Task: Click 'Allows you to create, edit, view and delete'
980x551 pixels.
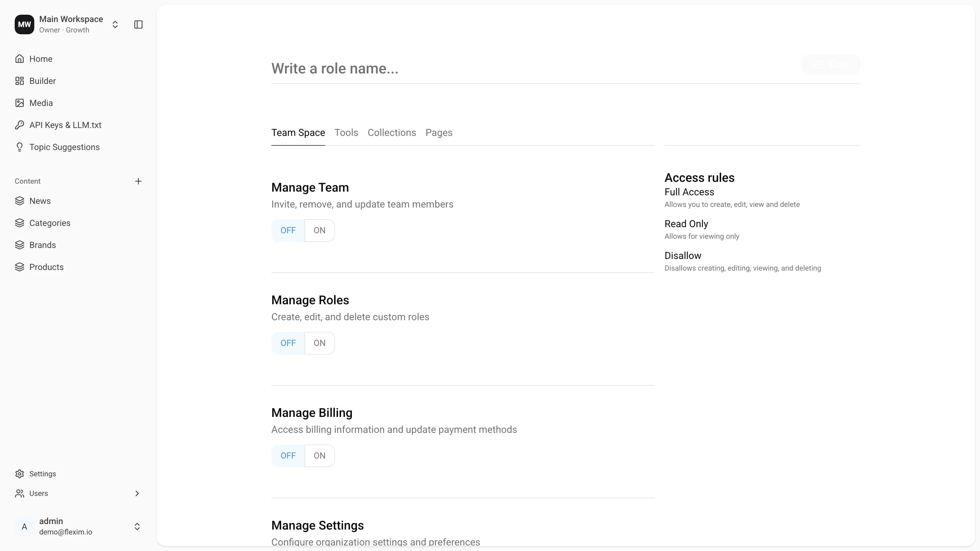Action: point(732,204)
